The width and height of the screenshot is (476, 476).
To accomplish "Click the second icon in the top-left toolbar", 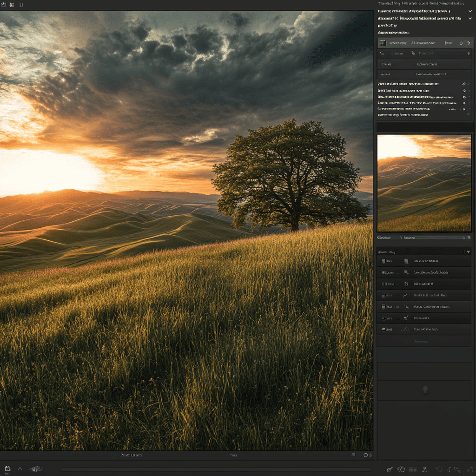I will (x=12, y=5).
